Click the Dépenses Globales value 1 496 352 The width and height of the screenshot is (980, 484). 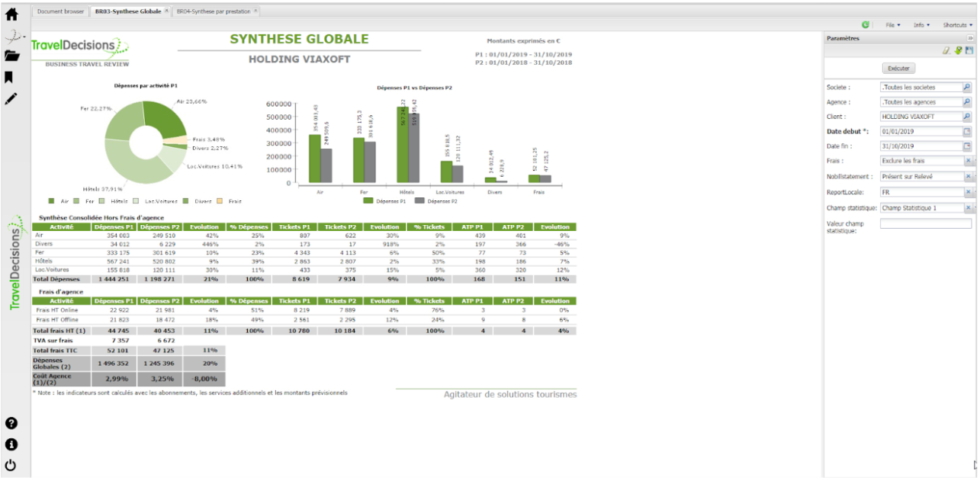coord(112,364)
